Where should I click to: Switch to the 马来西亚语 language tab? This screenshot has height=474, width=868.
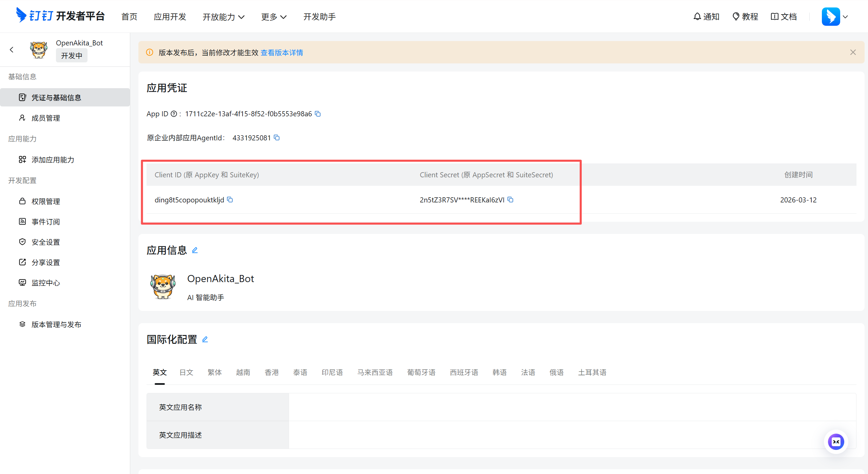click(375, 372)
